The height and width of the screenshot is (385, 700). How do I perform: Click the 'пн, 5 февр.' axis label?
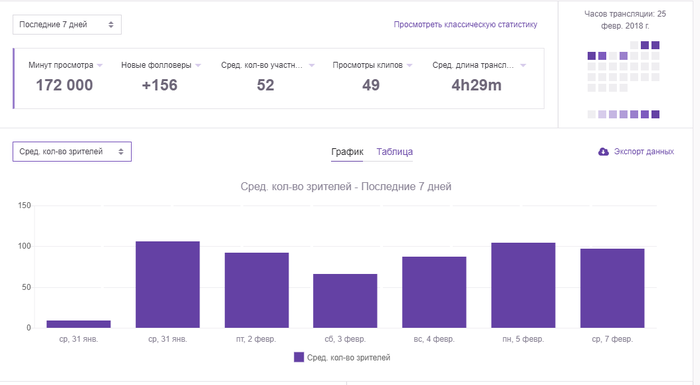click(x=523, y=339)
